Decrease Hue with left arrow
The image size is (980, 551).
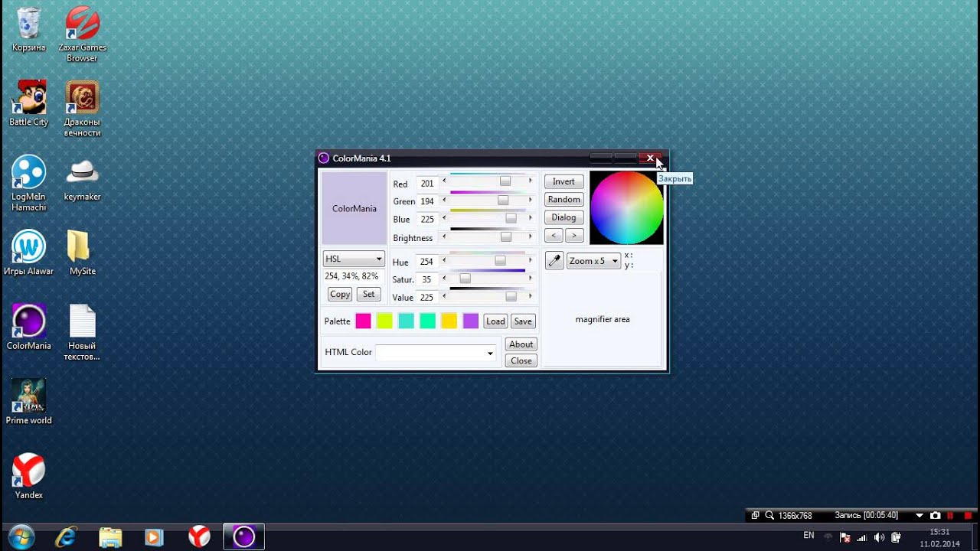pos(444,260)
